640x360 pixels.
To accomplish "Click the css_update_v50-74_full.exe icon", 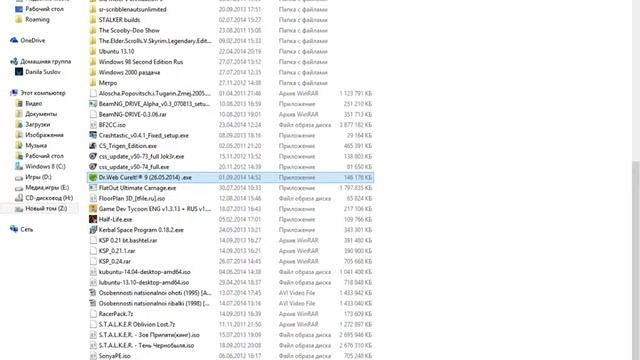I will point(93,167).
